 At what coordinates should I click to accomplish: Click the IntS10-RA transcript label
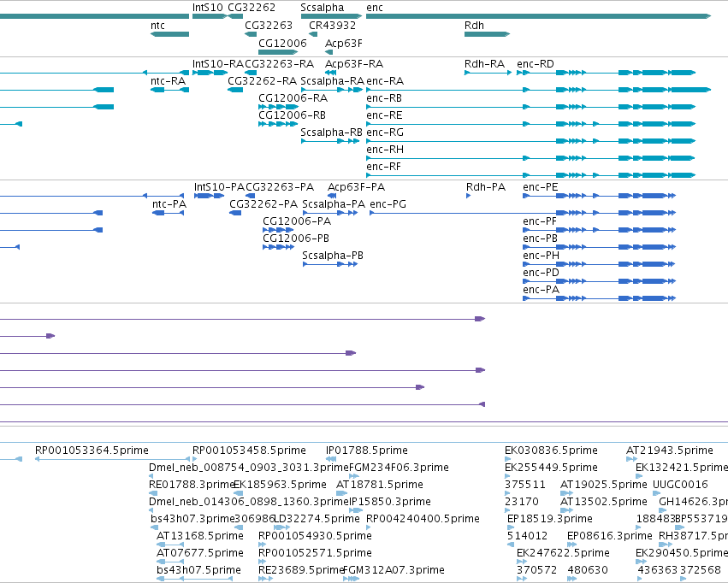(218, 64)
